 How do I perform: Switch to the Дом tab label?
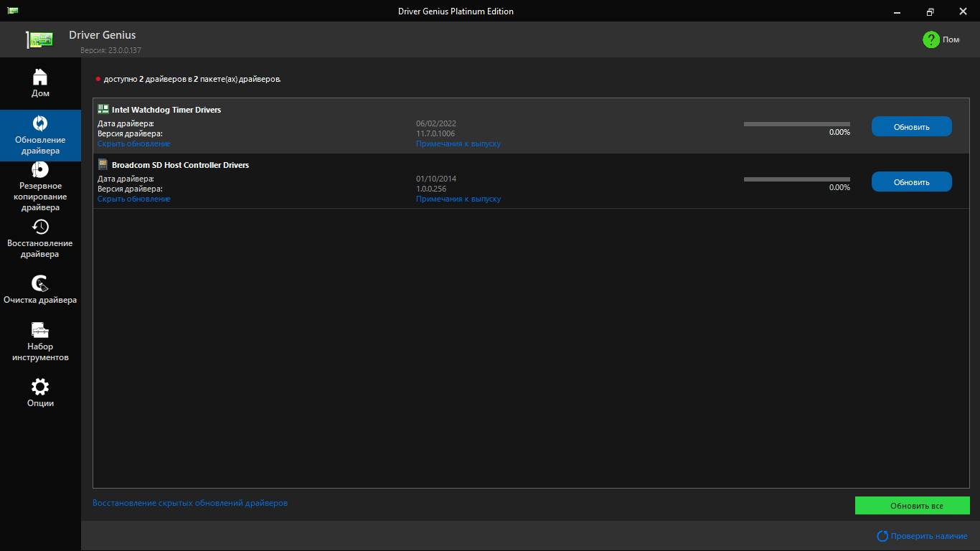click(x=40, y=93)
